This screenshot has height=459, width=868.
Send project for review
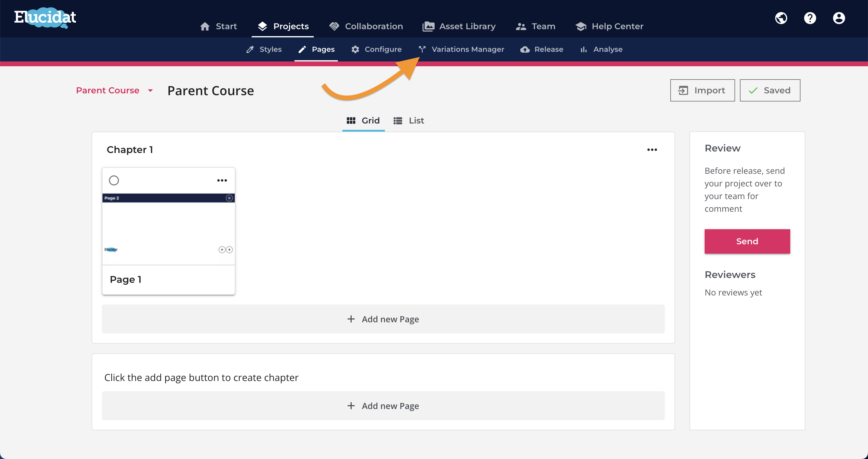(x=747, y=242)
